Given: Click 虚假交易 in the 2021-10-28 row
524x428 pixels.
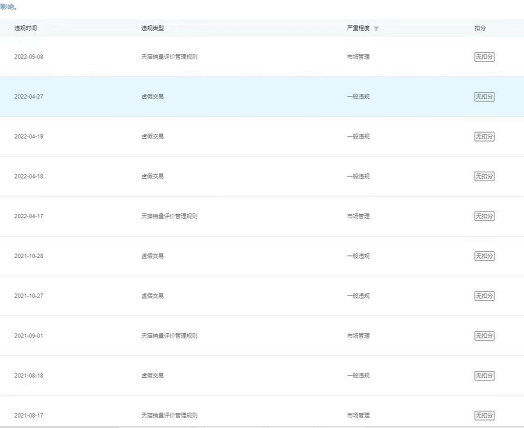Looking at the screenshot, I should click(x=153, y=256).
